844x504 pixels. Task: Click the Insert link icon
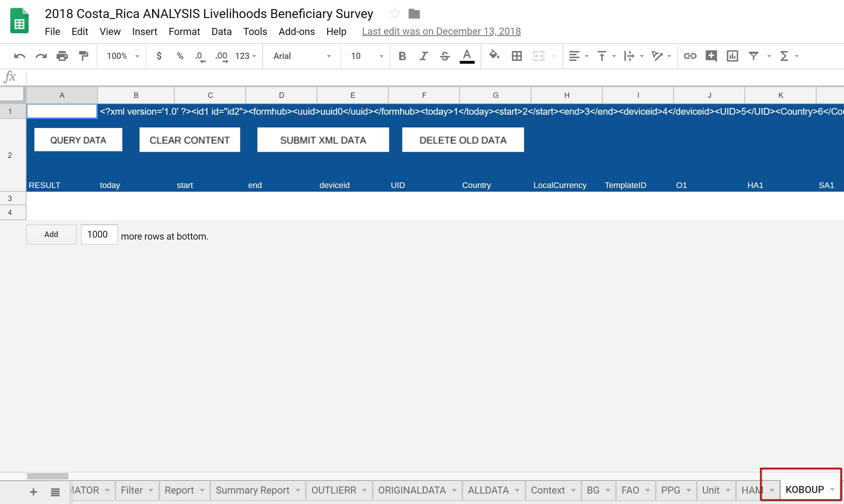tap(690, 56)
